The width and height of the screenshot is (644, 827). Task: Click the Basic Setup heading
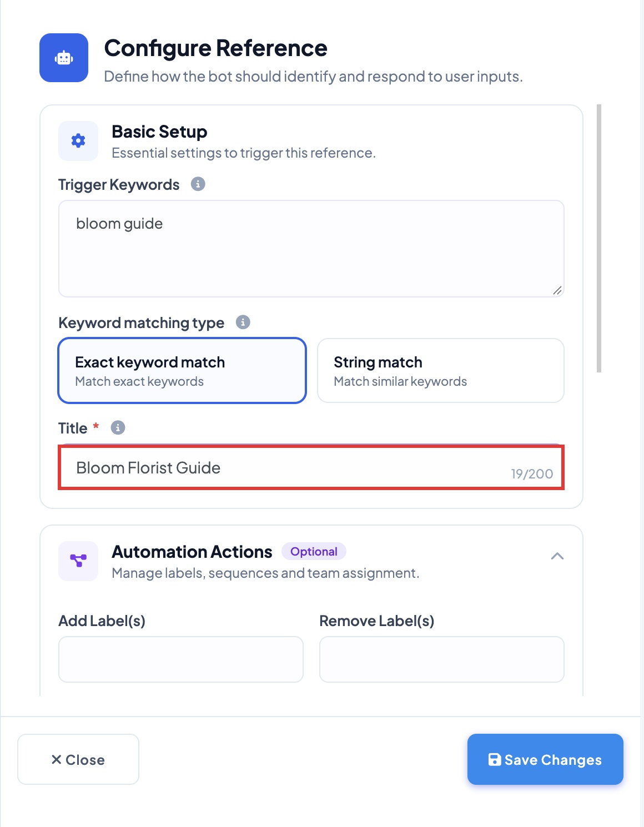coord(159,132)
